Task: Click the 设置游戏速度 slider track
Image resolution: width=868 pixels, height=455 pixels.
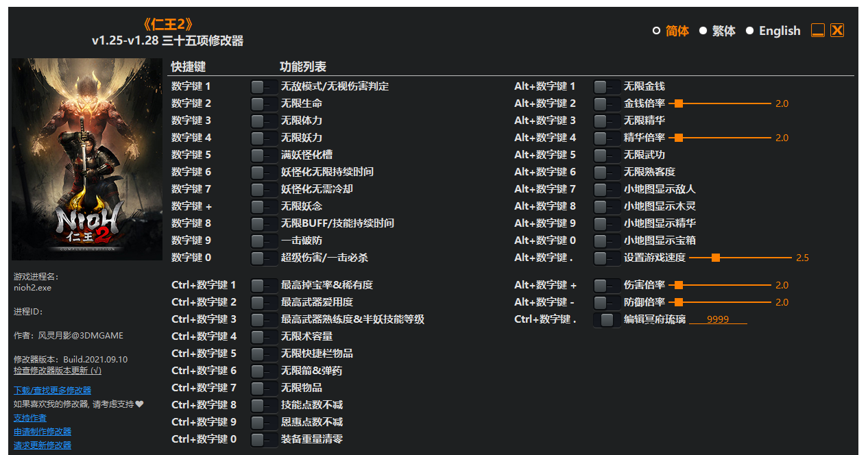Action: point(740,258)
